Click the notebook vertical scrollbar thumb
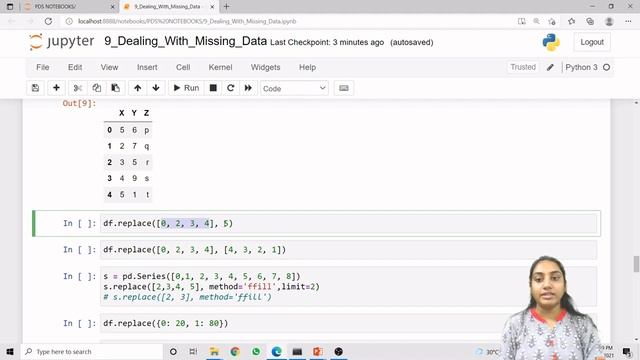 pyautogui.click(x=636, y=264)
